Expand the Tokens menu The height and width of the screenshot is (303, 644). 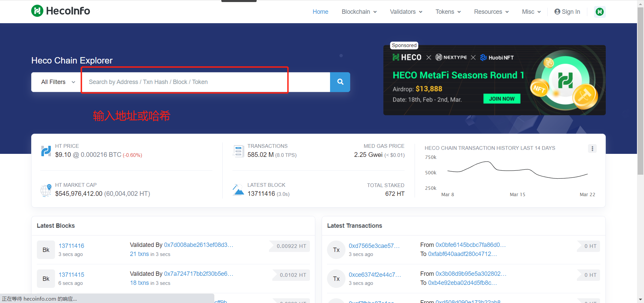[x=448, y=12]
